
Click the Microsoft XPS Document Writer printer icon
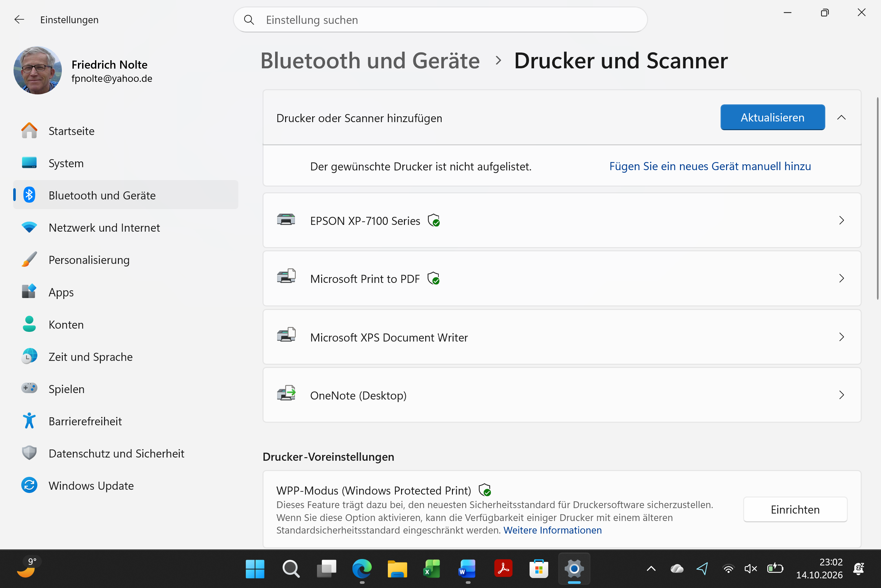(286, 335)
